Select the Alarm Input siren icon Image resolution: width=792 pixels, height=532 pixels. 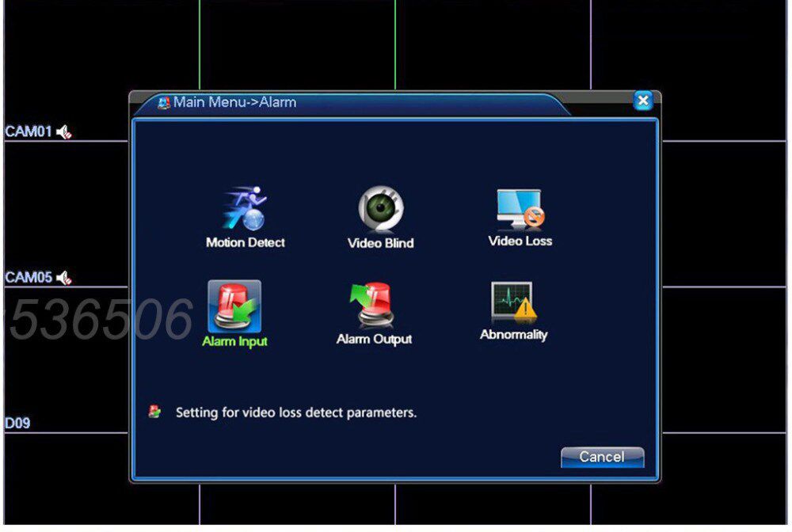tap(234, 306)
